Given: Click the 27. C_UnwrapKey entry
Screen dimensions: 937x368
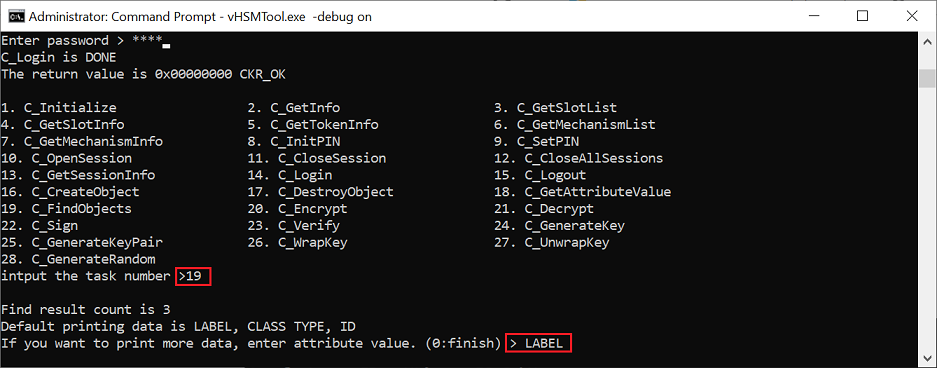Looking at the screenshot, I should coord(552,243).
